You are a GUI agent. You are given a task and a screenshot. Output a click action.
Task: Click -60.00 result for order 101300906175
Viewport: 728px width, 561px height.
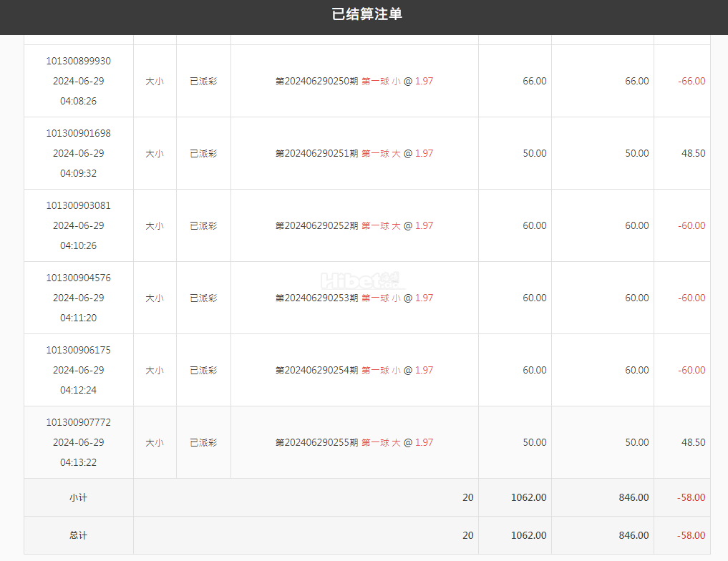click(691, 371)
